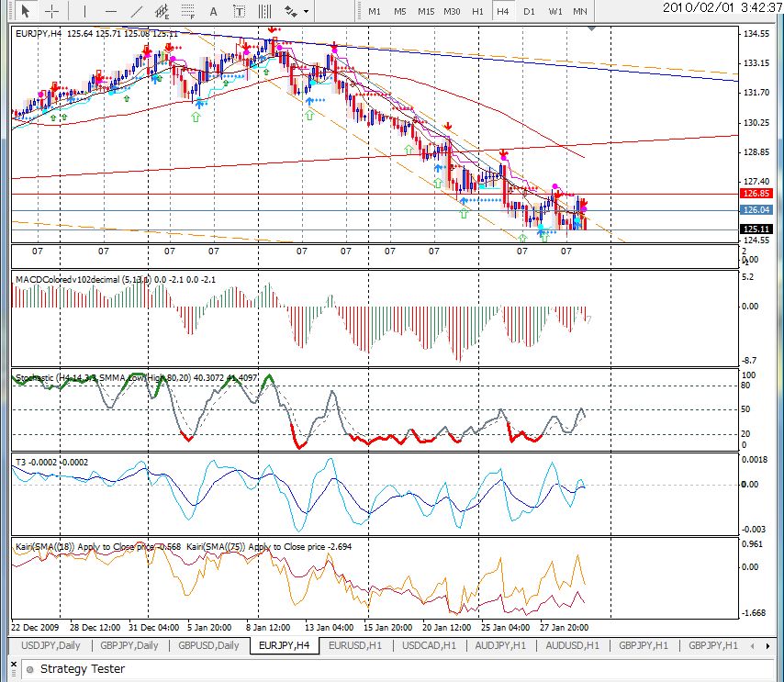Open the EURUSD,H1 chart tab
784x682 pixels.
(355, 645)
